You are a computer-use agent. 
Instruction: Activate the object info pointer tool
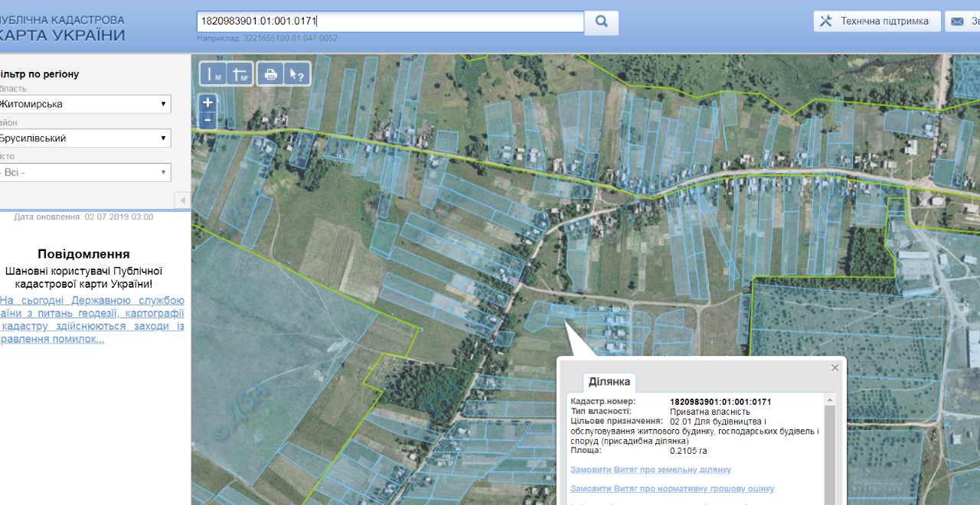tap(297, 74)
